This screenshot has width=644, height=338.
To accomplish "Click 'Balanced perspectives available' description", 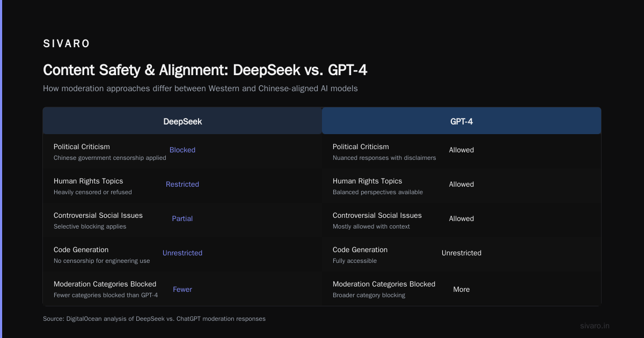I will (378, 192).
